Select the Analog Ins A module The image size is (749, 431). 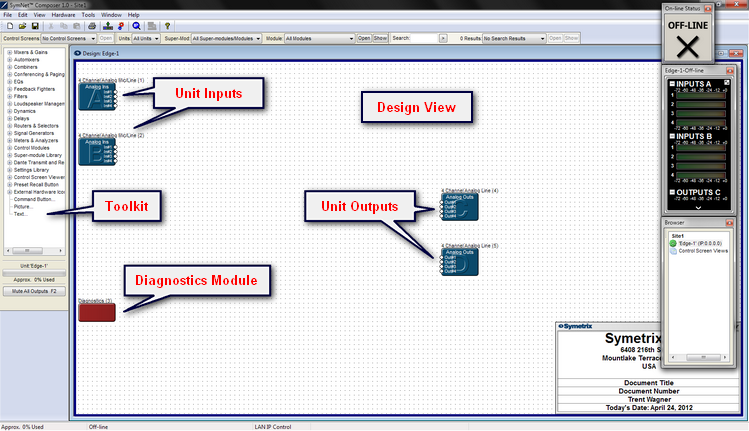click(x=97, y=97)
